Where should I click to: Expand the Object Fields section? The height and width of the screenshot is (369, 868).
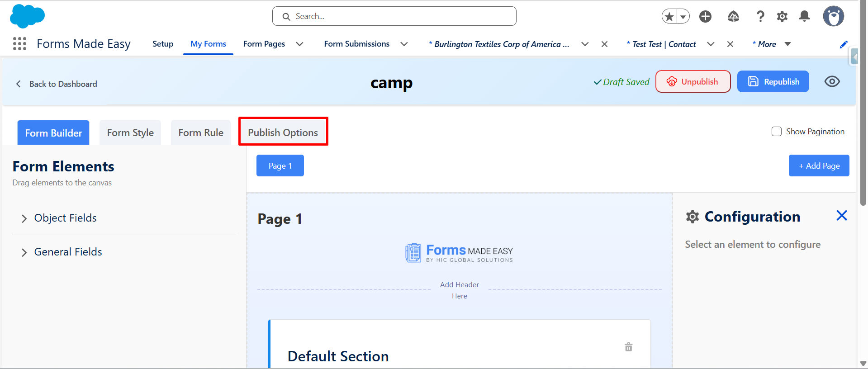[x=24, y=218]
